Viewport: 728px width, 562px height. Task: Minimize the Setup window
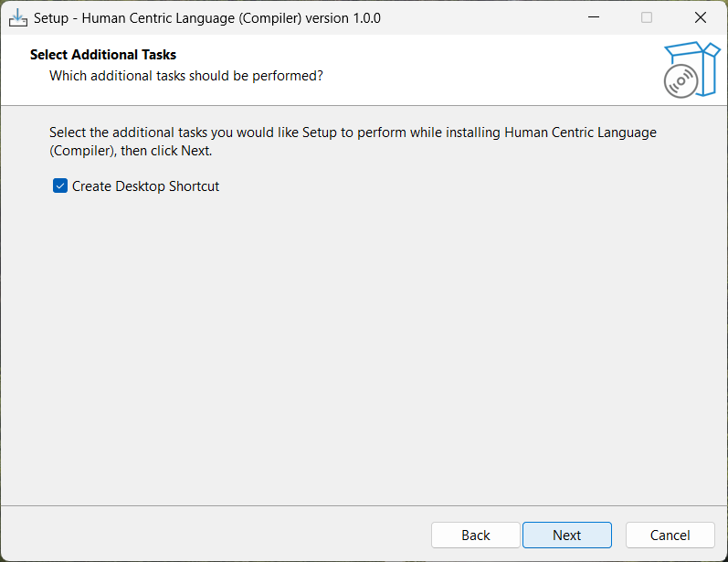pos(594,17)
